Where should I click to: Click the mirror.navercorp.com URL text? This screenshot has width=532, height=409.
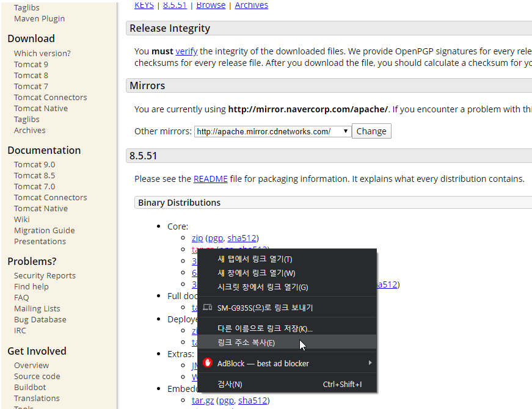(x=308, y=109)
